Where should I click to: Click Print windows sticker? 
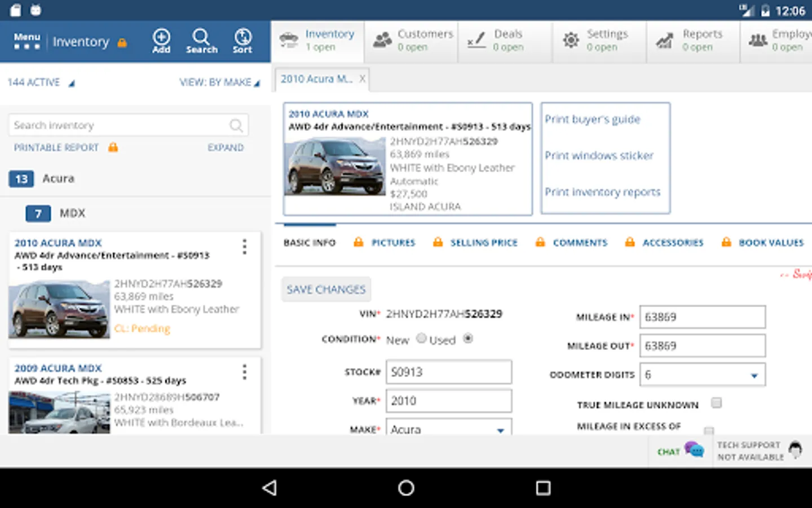tap(599, 155)
